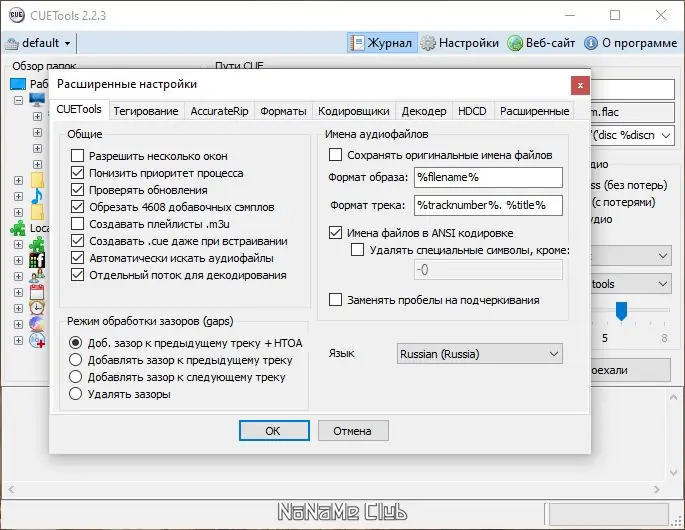Select Добавлять зазор к предыдущему треку
The image size is (685, 530).
76,360
